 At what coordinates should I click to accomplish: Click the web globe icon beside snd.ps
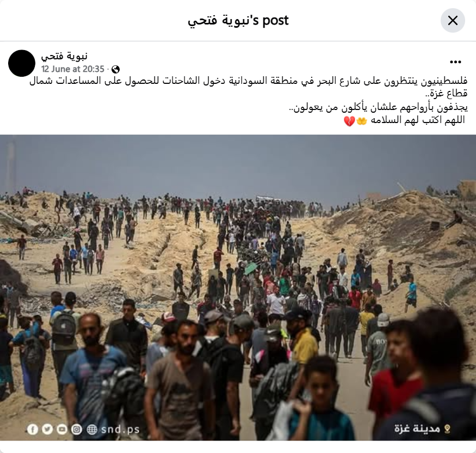(92, 429)
